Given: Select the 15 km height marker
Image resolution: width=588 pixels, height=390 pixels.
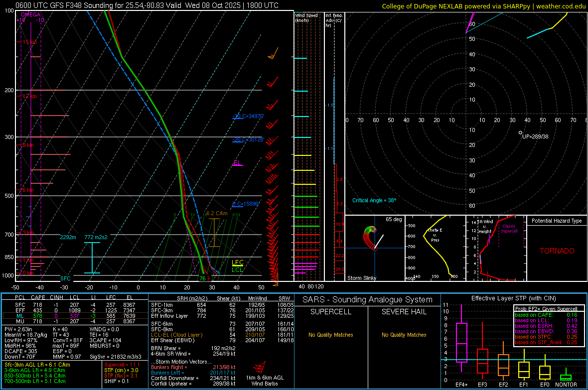Looking at the screenshot, I should (29, 42).
